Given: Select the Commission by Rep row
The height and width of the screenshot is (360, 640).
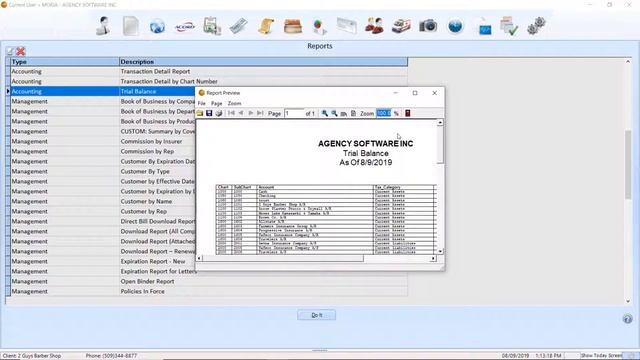Looking at the screenshot, I should coord(102,151).
